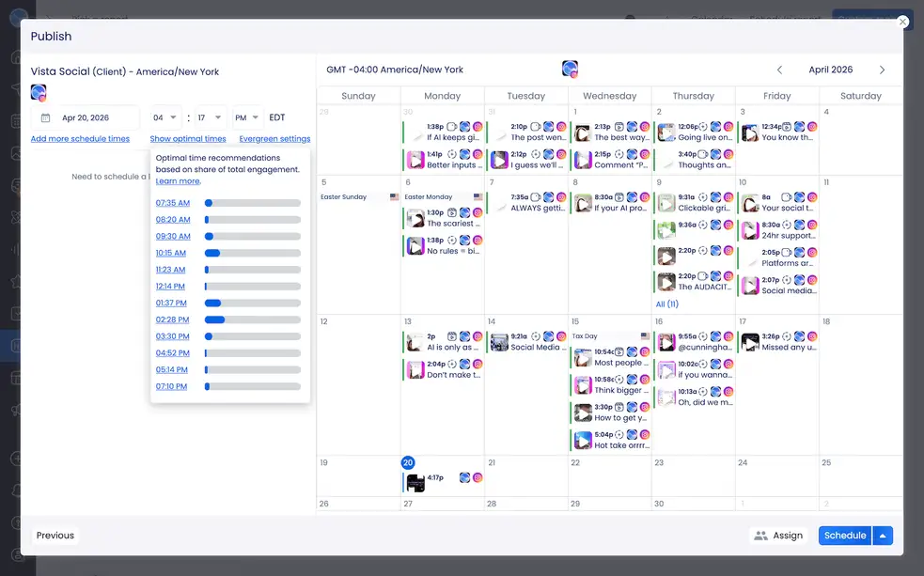Open Evergreen settings

pyautogui.click(x=273, y=139)
